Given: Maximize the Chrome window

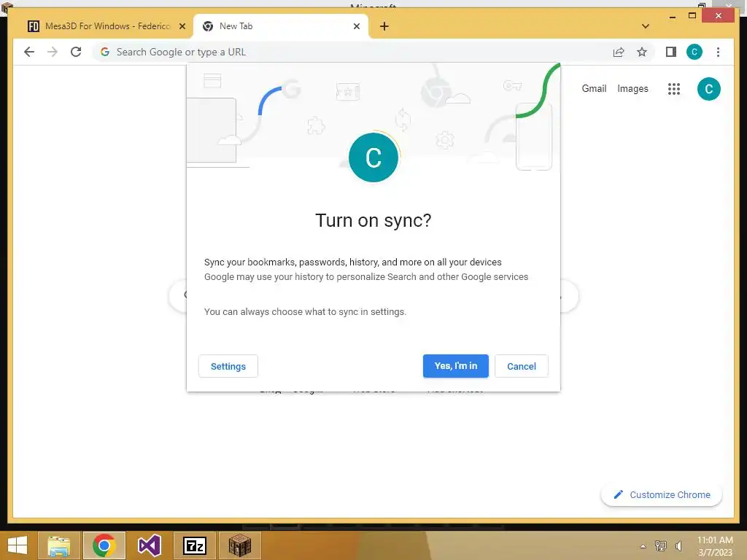Looking at the screenshot, I should [692, 16].
